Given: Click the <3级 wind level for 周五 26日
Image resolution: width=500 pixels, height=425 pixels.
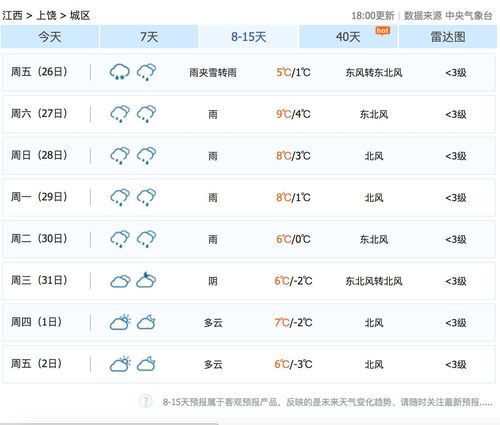Looking at the screenshot, I should (456, 72).
